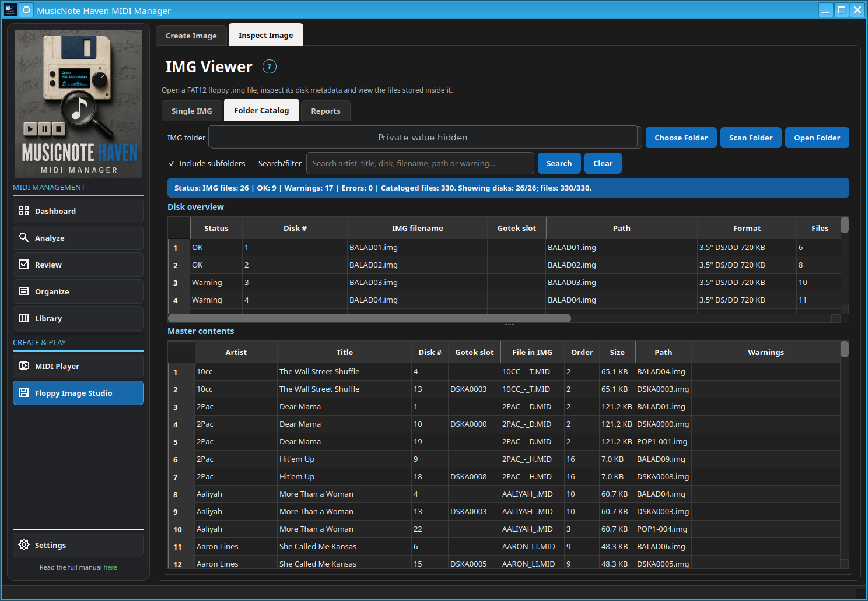This screenshot has width=868, height=601.
Task: Click the Settings gear icon
Action: [x=24, y=544]
